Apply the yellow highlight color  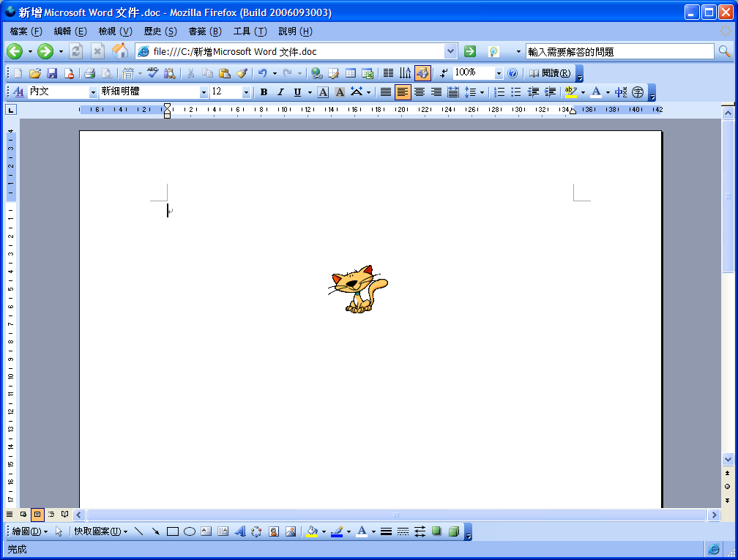(x=570, y=92)
